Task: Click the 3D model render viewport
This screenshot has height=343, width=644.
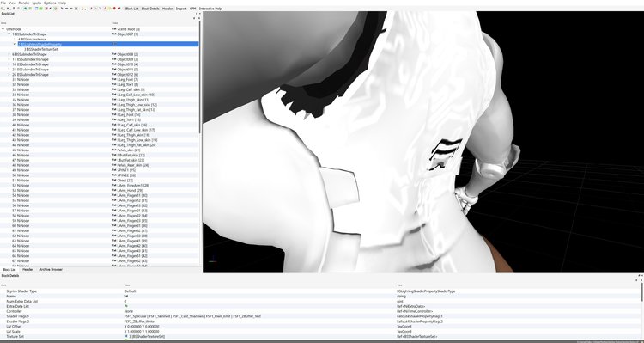Action: [x=423, y=142]
